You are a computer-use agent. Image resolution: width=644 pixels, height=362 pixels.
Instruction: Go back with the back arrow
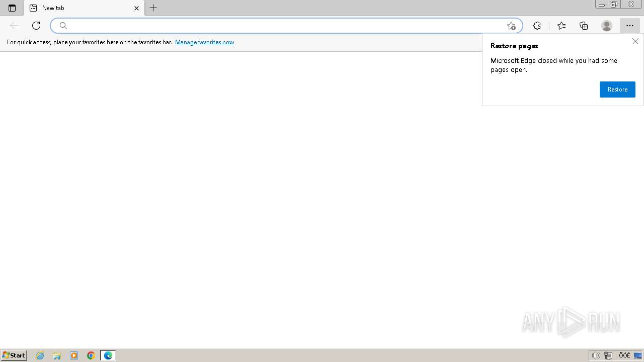point(14,26)
